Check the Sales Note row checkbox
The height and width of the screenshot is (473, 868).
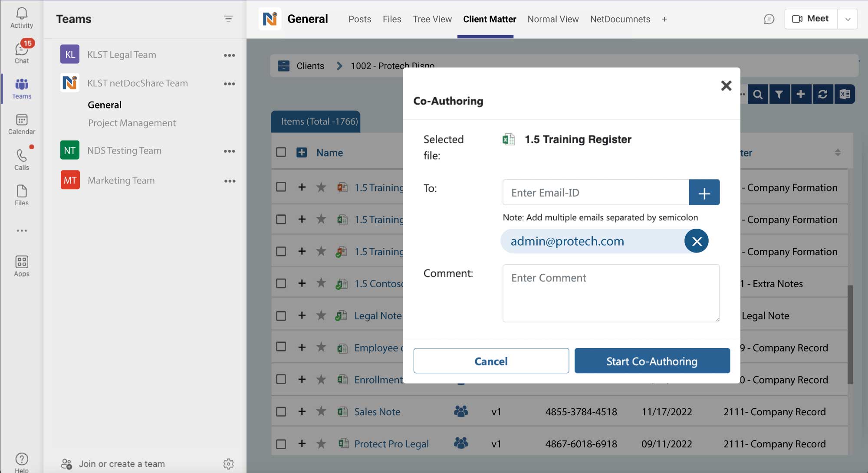281,411
